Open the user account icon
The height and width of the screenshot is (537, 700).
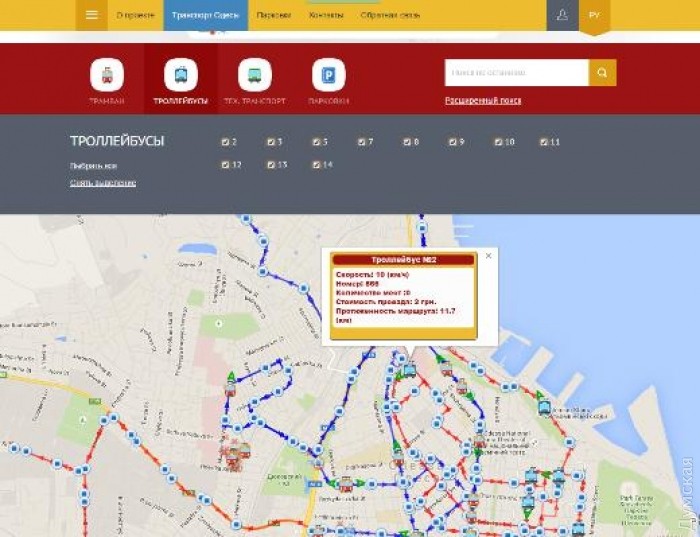tap(563, 15)
